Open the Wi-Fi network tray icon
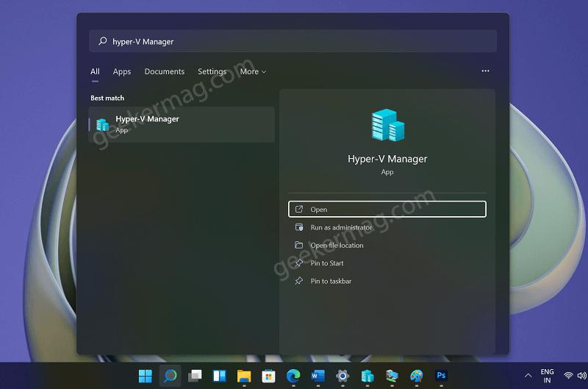588x389 pixels. [x=568, y=376]
